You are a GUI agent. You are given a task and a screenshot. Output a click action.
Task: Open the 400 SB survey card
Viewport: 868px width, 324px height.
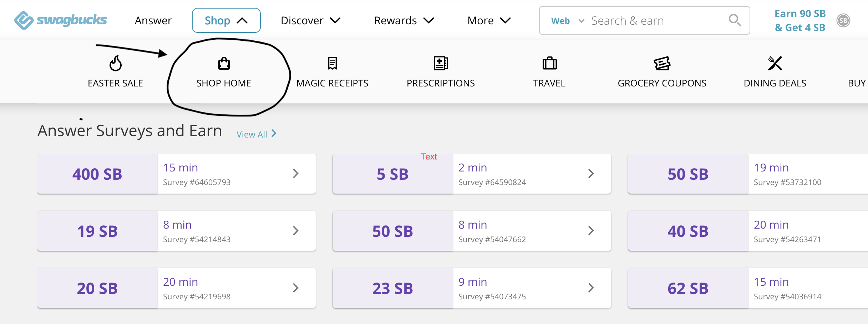[x=176, y=174]
